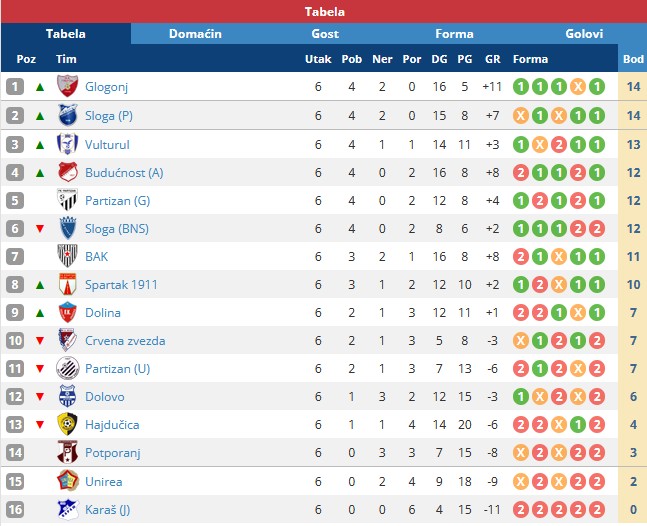Viewport: 647px width, 526px height.
Task: Click the Karaš (J) team badge
Action: click(x=68, y=509)
